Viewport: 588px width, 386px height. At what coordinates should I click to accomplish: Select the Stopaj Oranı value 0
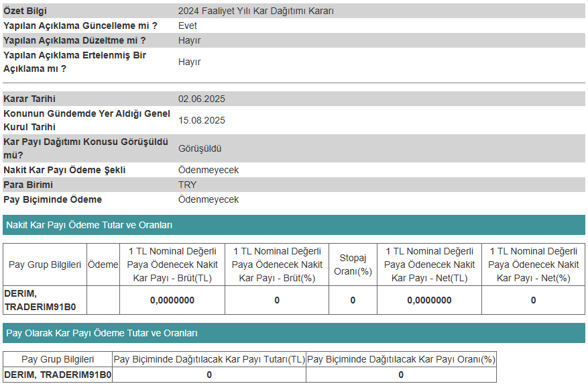pyautogui.click(x=353, y=300)
